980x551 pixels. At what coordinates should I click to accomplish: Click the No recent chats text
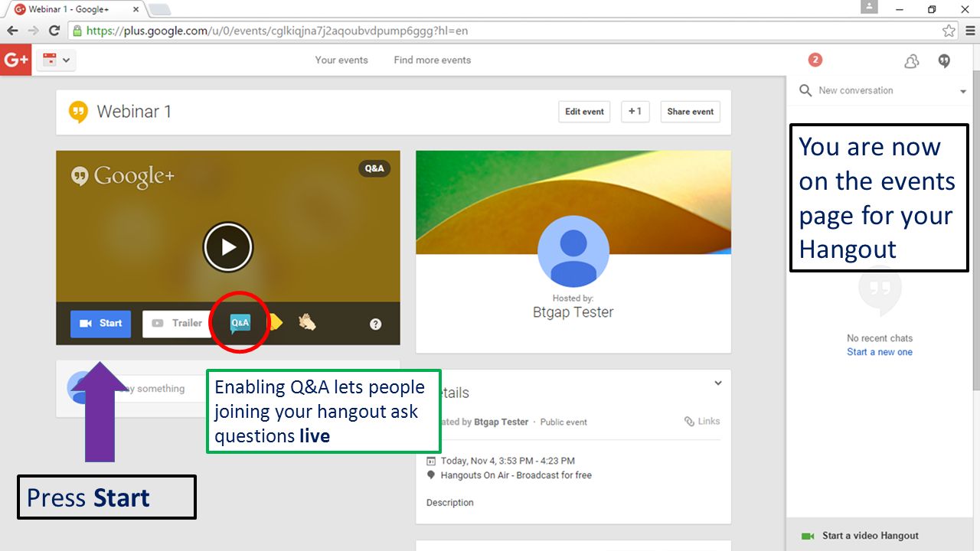[880, 338]
